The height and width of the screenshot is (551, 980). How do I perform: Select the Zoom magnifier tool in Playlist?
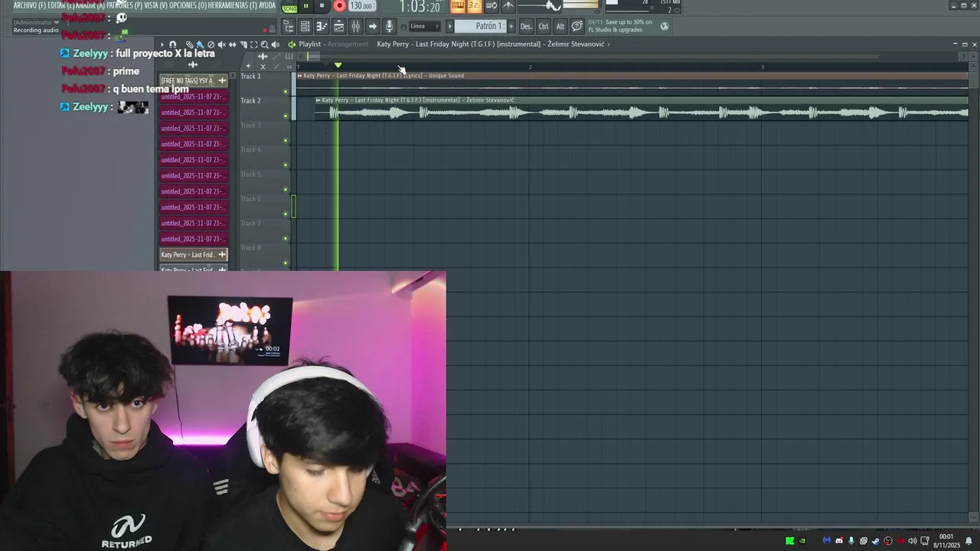[x=264, y=45]
